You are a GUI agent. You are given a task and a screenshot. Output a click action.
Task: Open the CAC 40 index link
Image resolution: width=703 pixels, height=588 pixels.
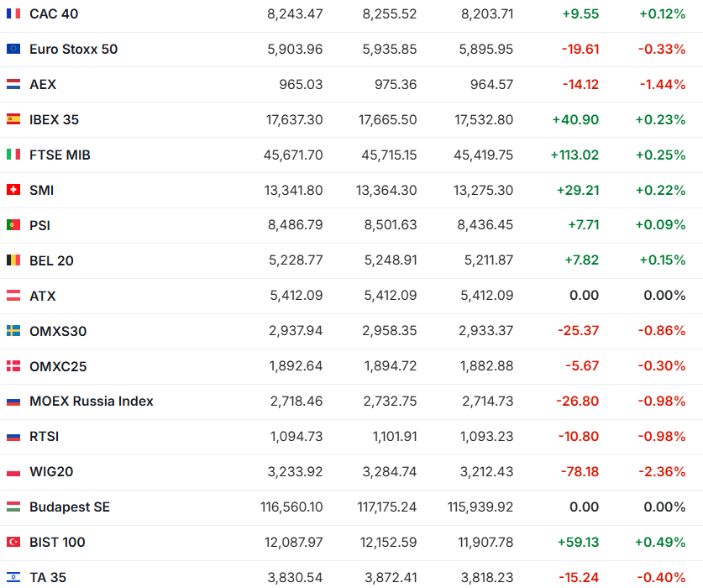(55, 13)
